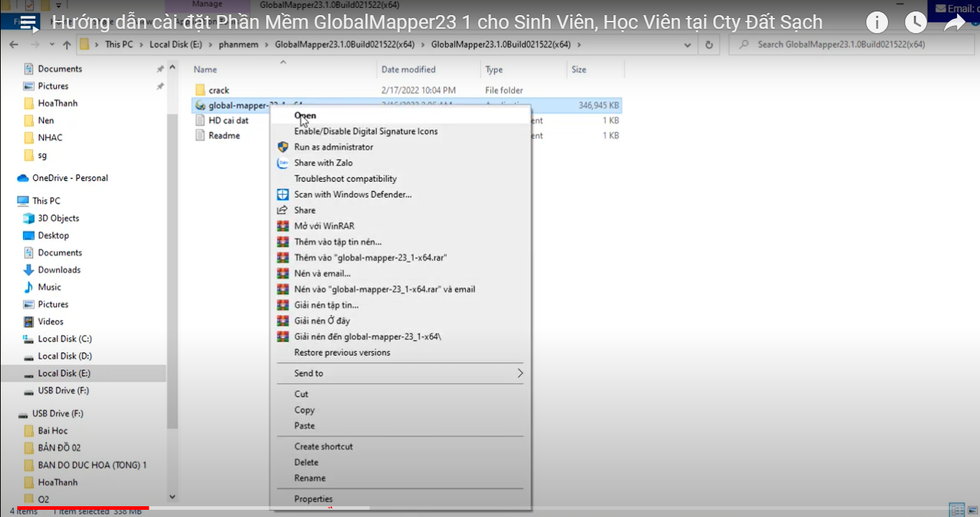Sort files by Date modified column
Viewport: 980px width, 517px height.
tap(408, 70)
